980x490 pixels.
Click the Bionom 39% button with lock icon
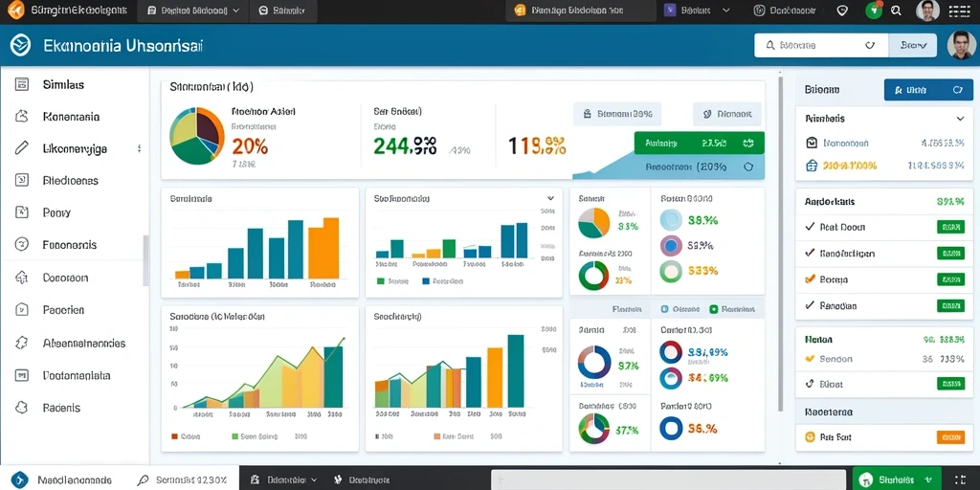pyautogui.click(x=617, y=115)
